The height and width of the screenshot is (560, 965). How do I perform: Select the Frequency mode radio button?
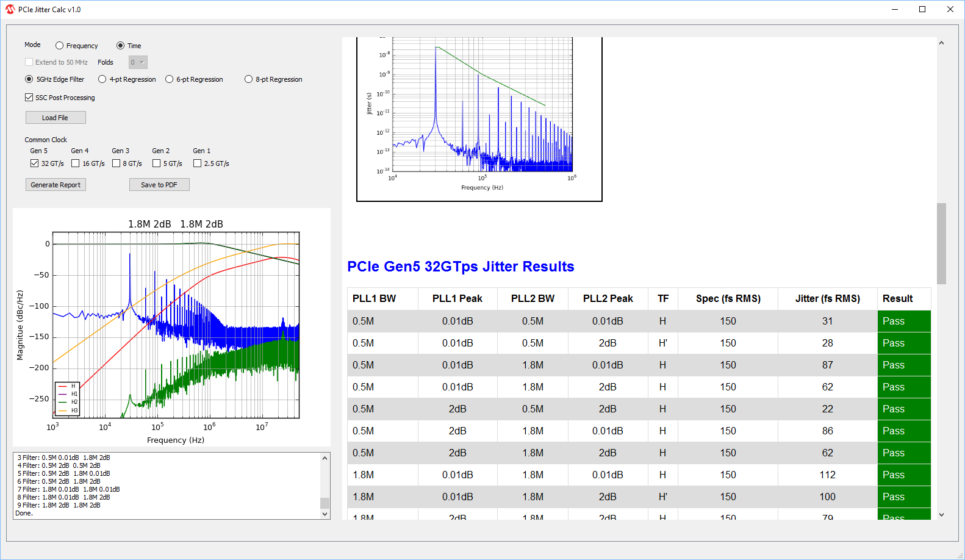click(x=60, y=46)
